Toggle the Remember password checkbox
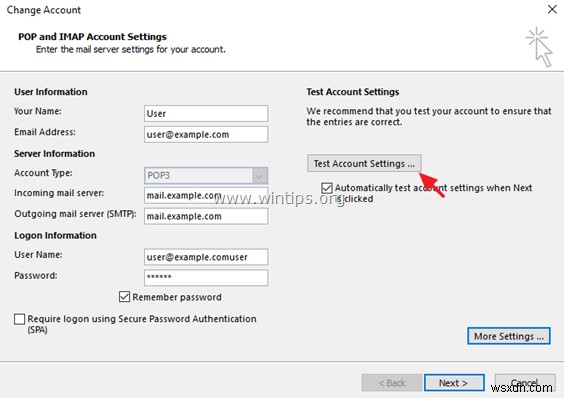This screenshot has width=564, height=398. tap(124, 297)
